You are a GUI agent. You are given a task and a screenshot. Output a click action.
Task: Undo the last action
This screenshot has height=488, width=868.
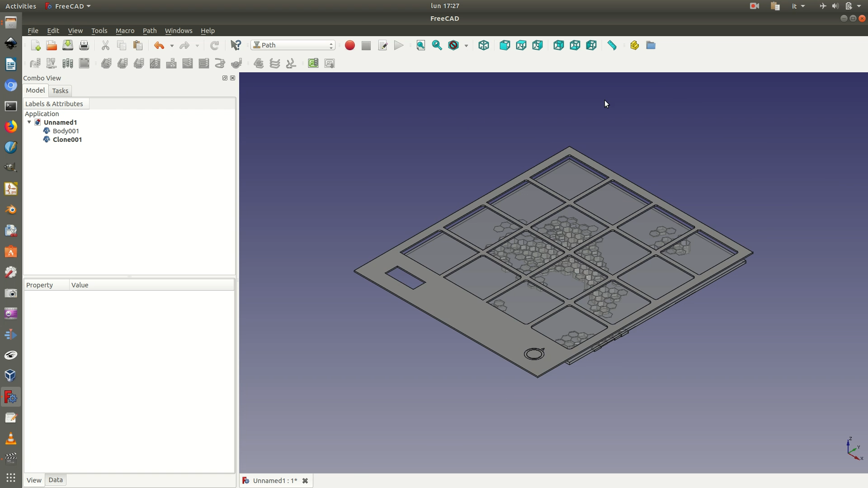click(x=159, y=45)
